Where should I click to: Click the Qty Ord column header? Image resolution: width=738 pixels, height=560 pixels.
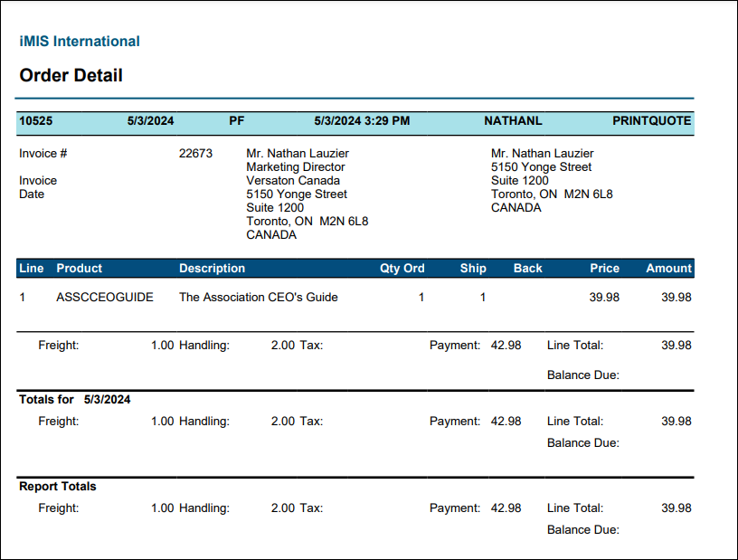tap(402, 269)
